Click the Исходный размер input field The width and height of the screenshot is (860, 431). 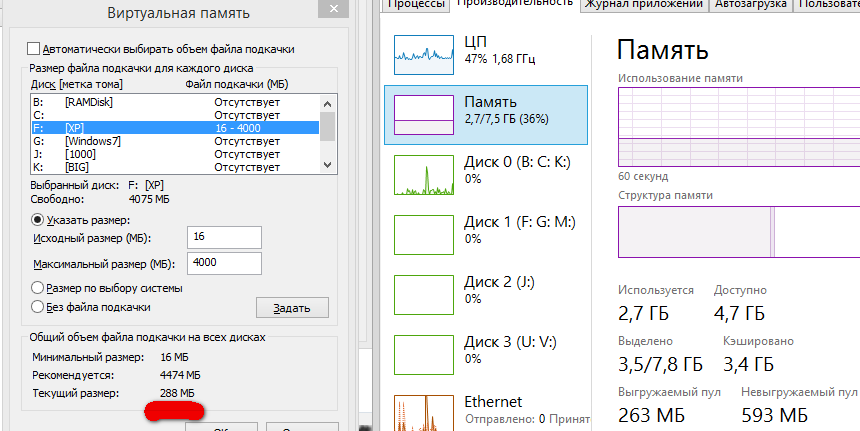click(x=223, y=237)
